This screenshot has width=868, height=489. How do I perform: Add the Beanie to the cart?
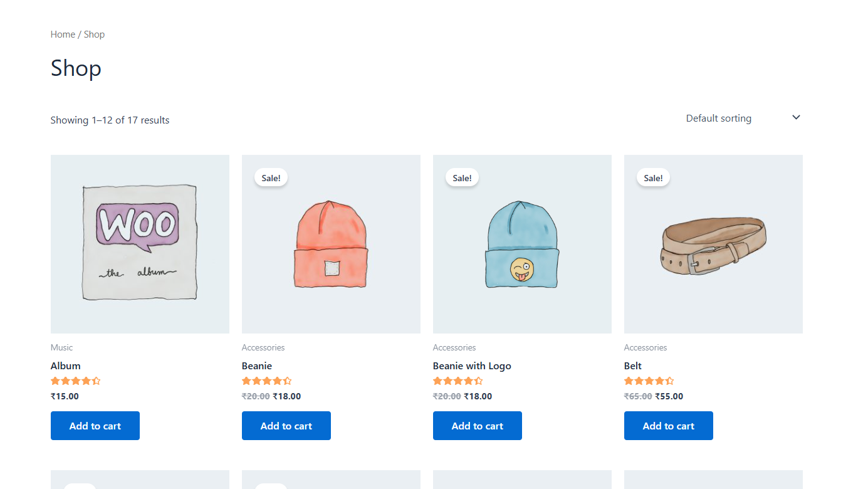coord(286,425)
